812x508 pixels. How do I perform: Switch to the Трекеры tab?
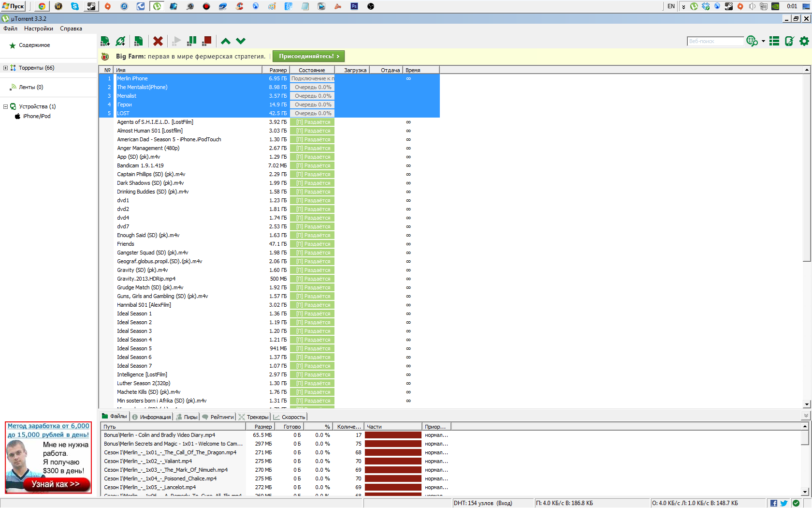(253, 417)
